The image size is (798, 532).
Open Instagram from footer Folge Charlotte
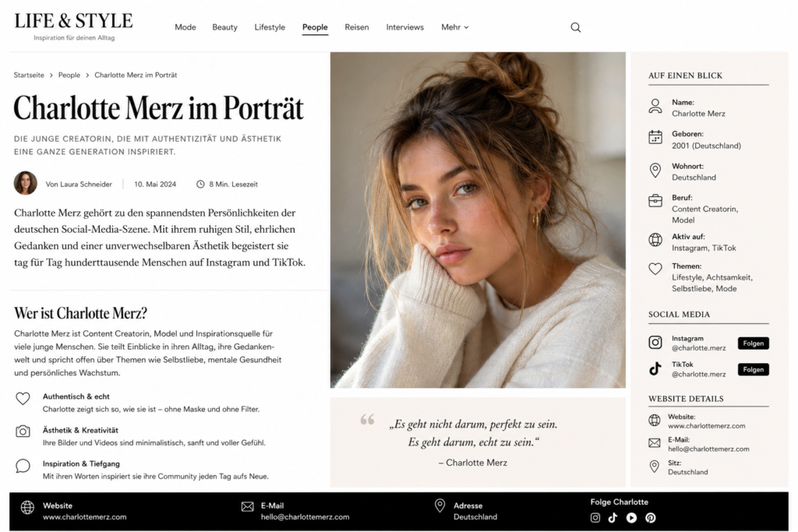pos(595,518)
